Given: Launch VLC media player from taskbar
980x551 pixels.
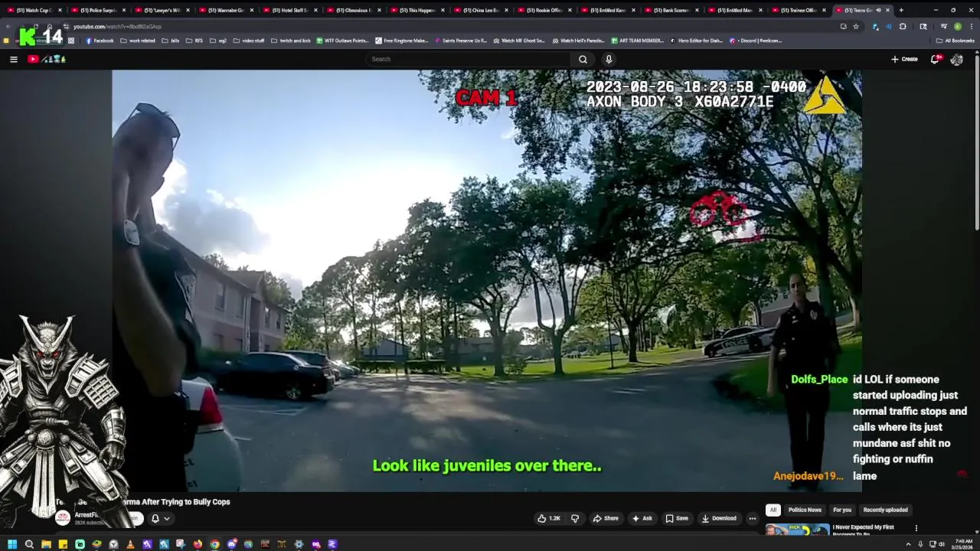Looking at the screenshot, I should coord(130,544).
